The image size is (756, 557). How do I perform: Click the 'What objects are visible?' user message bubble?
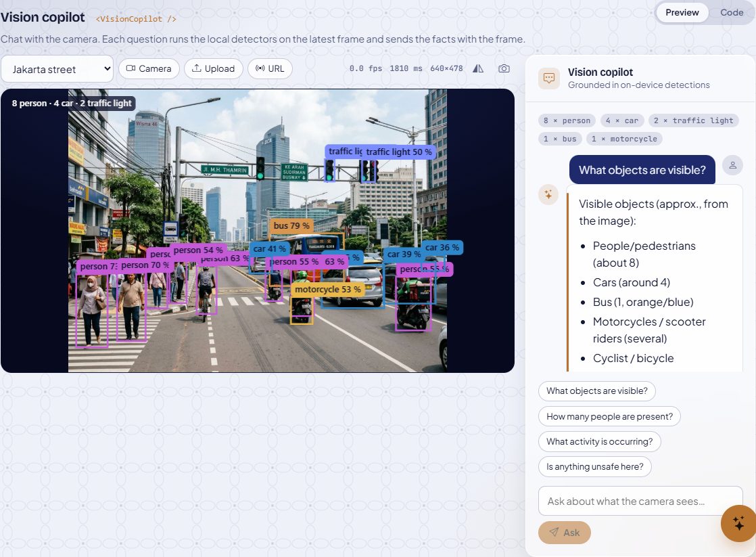(642, 170)
